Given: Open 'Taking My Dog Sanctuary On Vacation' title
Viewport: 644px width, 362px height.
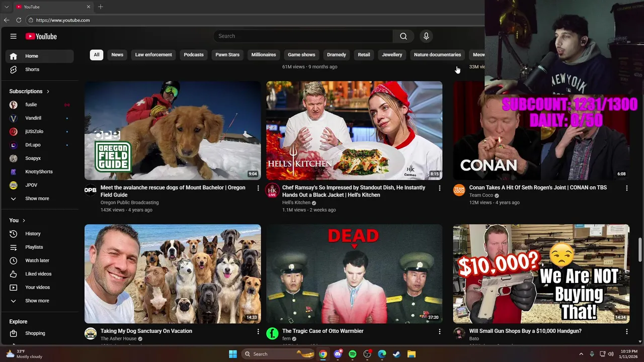Looking at the screenshot, I should pyautogui.click(x=146, y=331).
